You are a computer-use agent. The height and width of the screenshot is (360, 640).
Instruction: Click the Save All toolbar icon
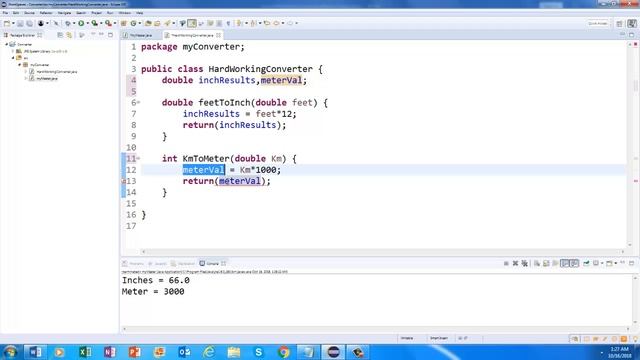click(29, 23)
